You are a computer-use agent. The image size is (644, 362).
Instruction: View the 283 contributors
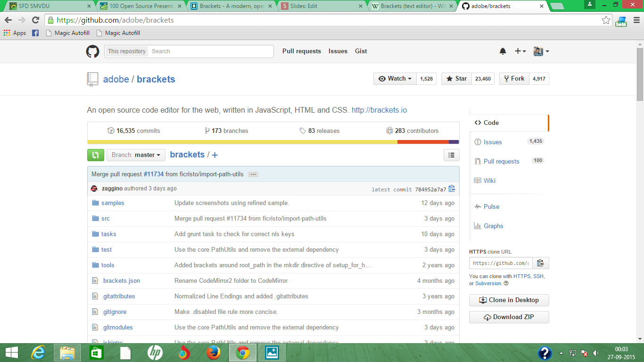pyautogui.click(x=413, y=131)
